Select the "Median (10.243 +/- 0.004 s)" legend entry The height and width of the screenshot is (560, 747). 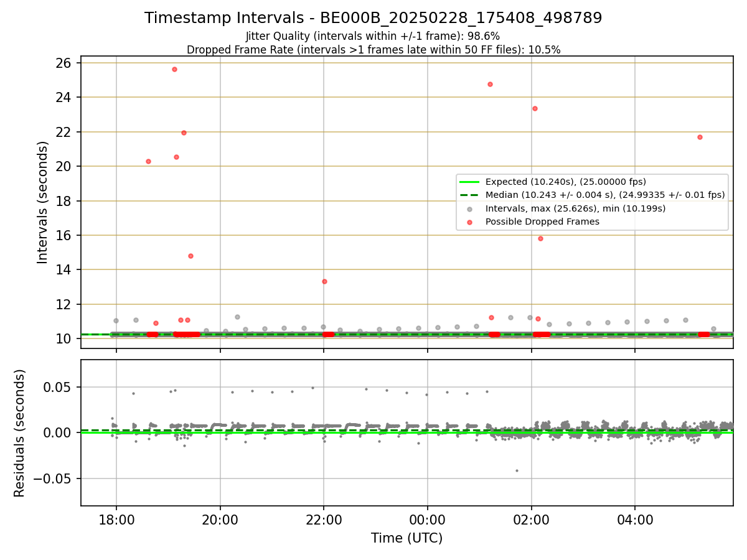[x=592, y=195]
